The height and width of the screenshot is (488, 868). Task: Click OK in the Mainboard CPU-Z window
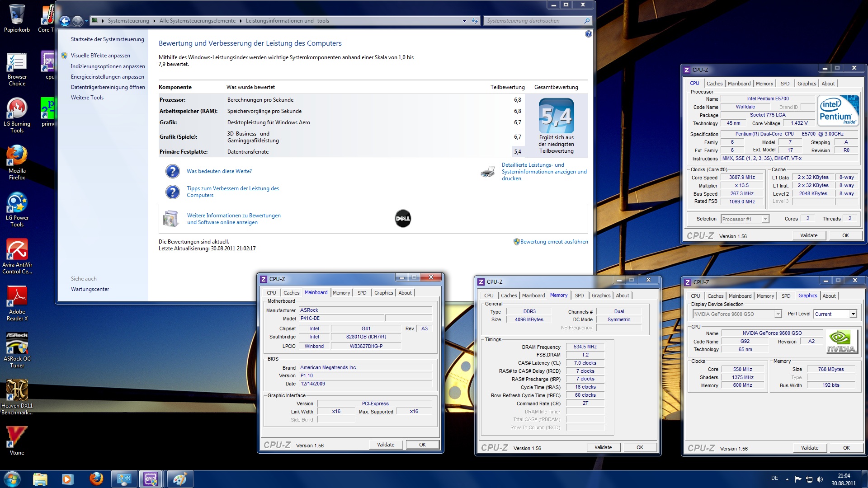pyautogui.click(x=422, y=445)
